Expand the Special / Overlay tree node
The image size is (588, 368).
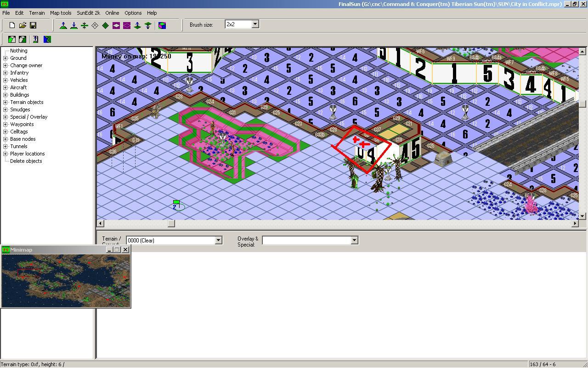pos(6,117)
